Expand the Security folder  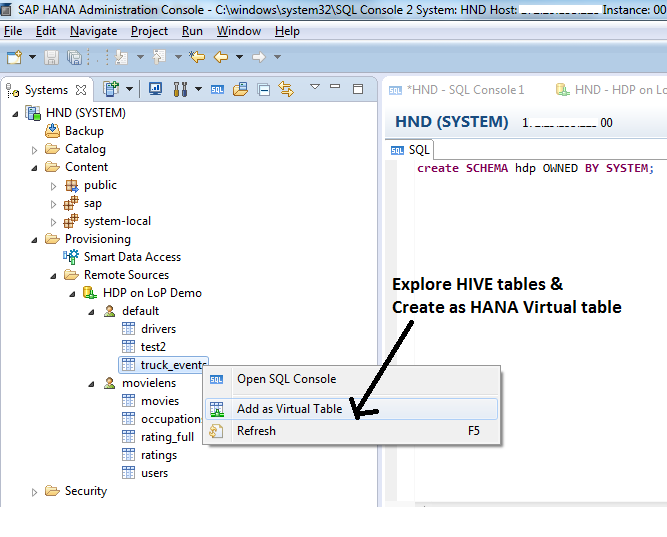click(34, 492)
